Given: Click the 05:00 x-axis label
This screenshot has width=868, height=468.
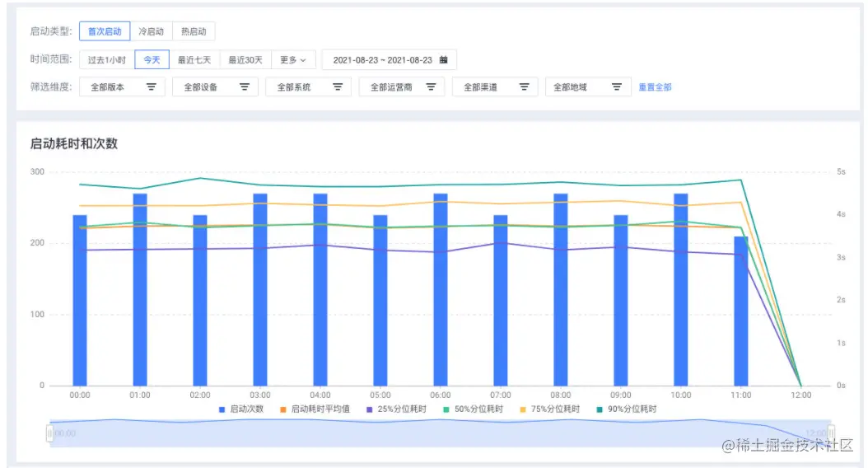Looking at the screenshot, I should pos(380,395).
